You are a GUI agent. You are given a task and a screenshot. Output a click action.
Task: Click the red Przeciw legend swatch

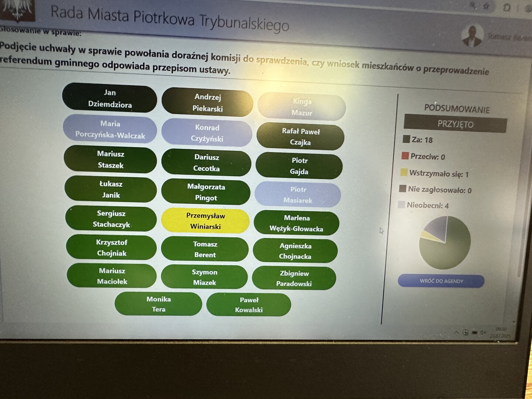pos(405,156)
